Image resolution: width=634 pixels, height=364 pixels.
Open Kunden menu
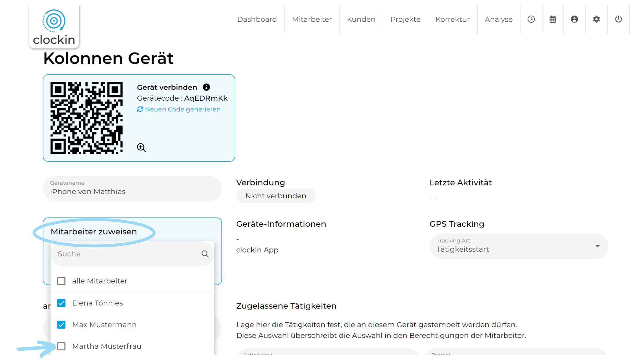coord(361,19)
